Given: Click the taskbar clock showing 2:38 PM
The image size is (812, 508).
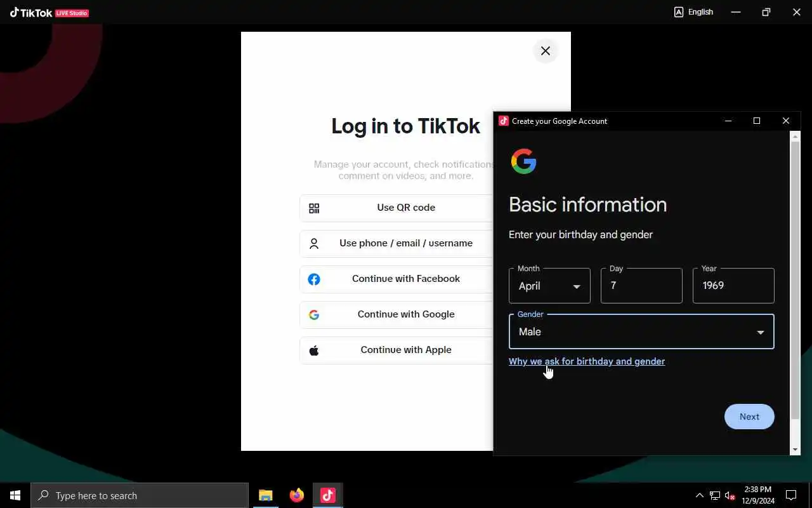Looking at the screenshot, I should click(758, 495).
